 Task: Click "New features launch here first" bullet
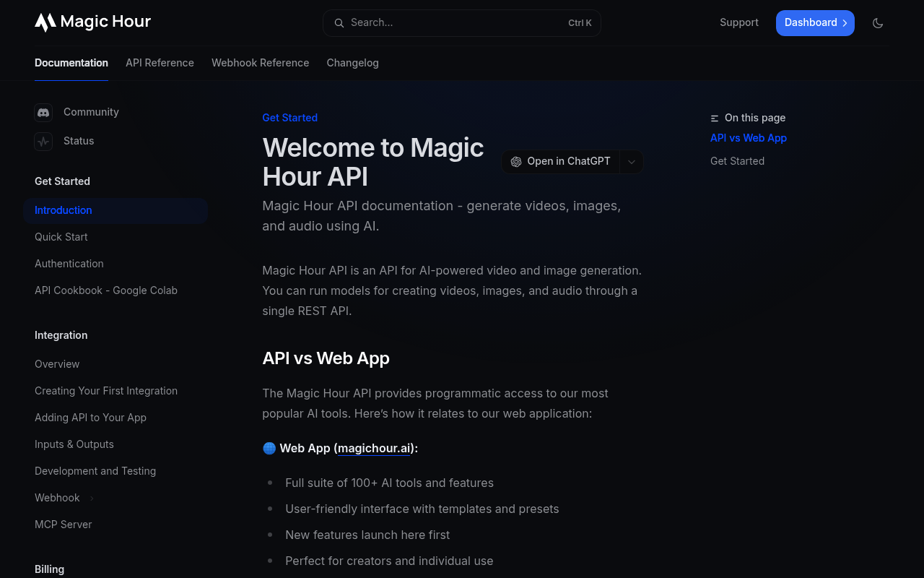pyautogui.click(x=367, y=535)
